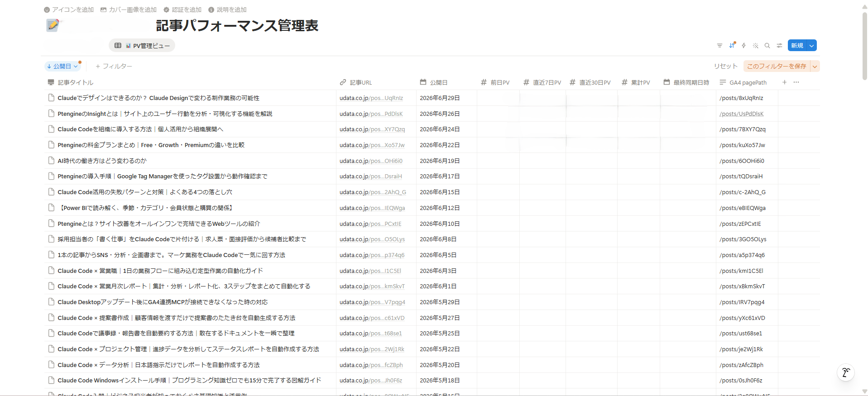Select the GA4 path /posts/kmI1C5El

click(741, 271)
